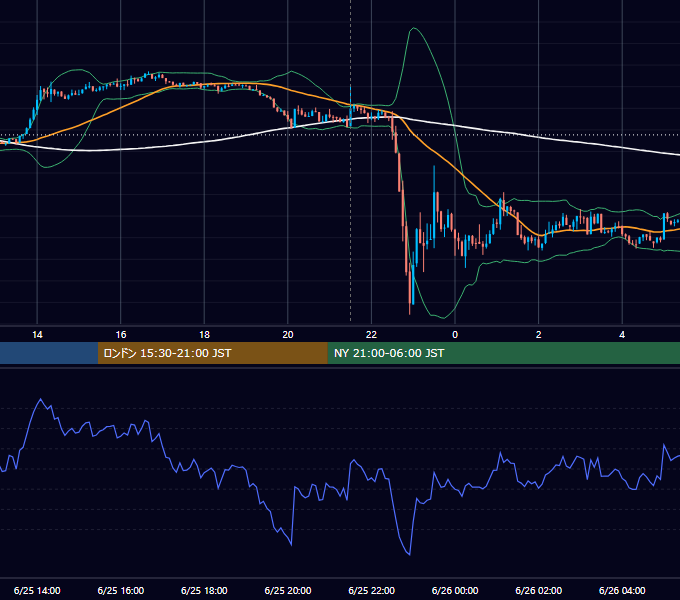Click the 14 hour label on price chart
Viewport: 680px width, 600px height.
coord(37,335)
